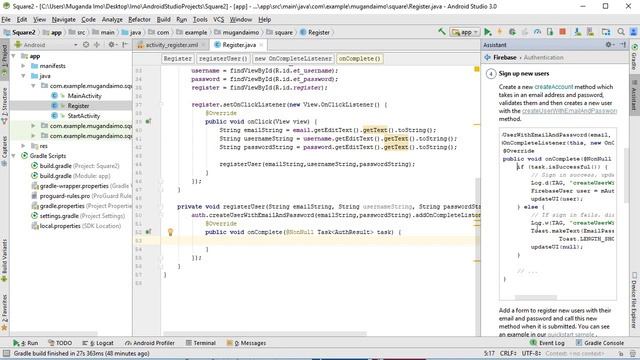Toggle the Event Log tool window
The height and width of the screenshot is (360, 640).
click(x=547, y=343)
